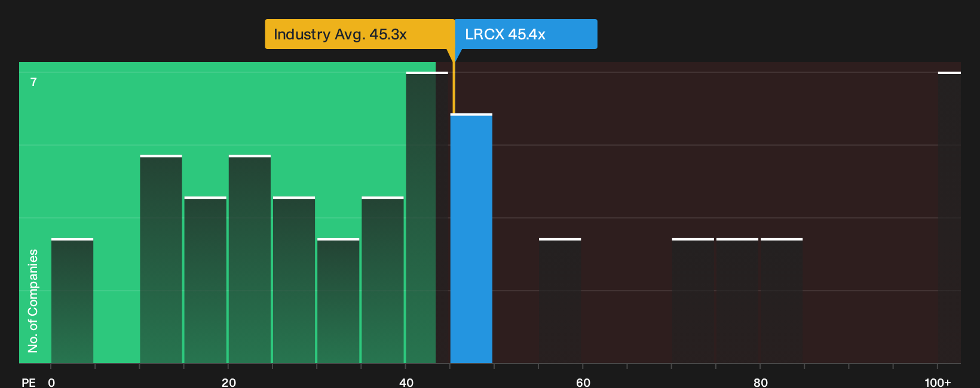Select the blue LRCX histogram bar
980x388 pixels.
[x=471, y=238]
